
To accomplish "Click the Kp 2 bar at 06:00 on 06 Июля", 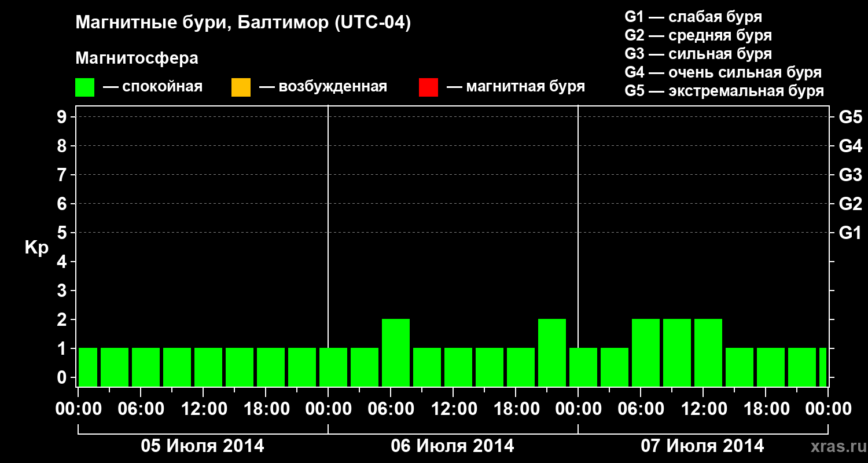I will pos(396,352).
